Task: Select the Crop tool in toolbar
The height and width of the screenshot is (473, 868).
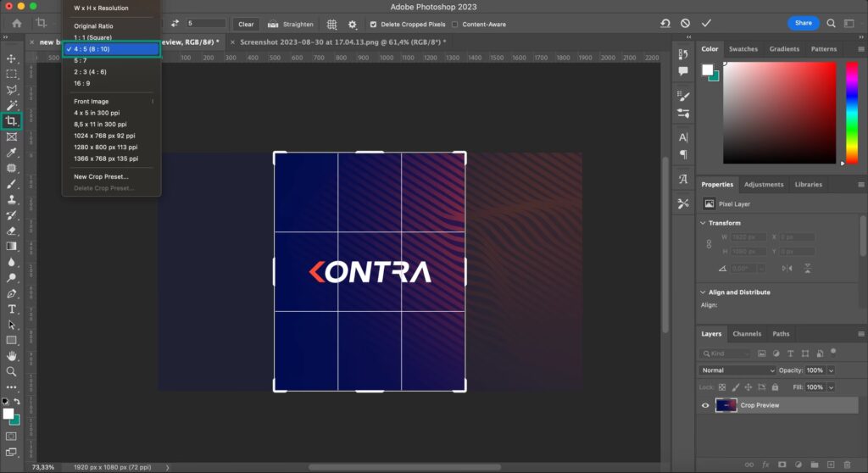Action: tap(12, 121)
